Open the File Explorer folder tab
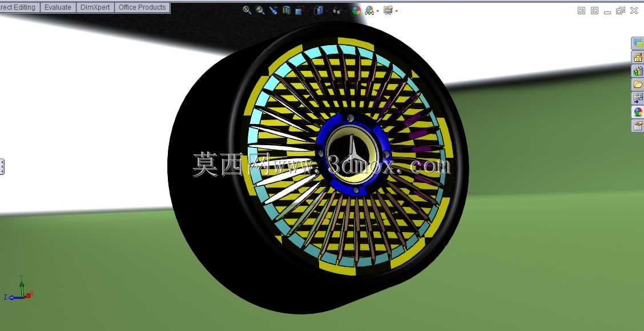 tap(637, 84)
